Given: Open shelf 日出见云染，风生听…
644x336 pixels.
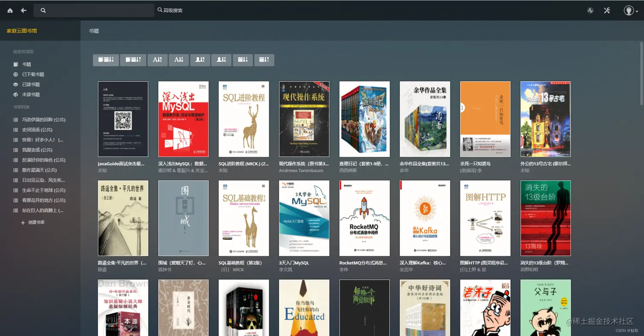Looking at the screenshot, I should pyautogui.click(x=39, y=180).
